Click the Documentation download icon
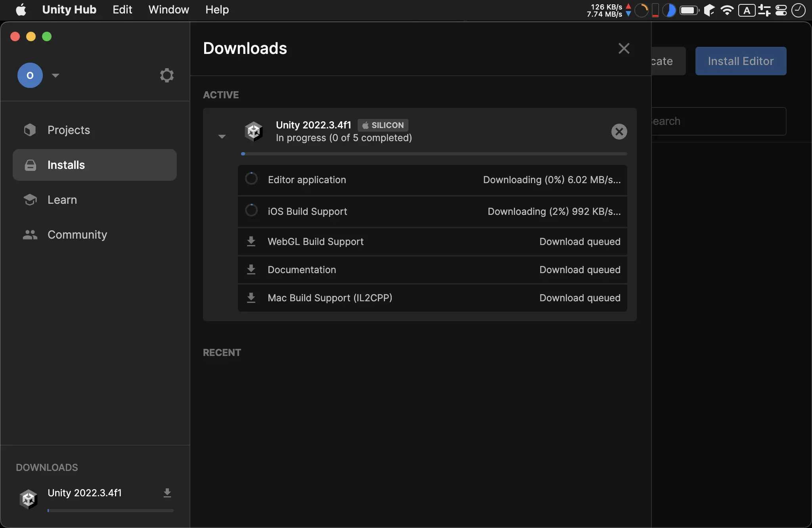 pyautogui.click(x=251, y=270)
